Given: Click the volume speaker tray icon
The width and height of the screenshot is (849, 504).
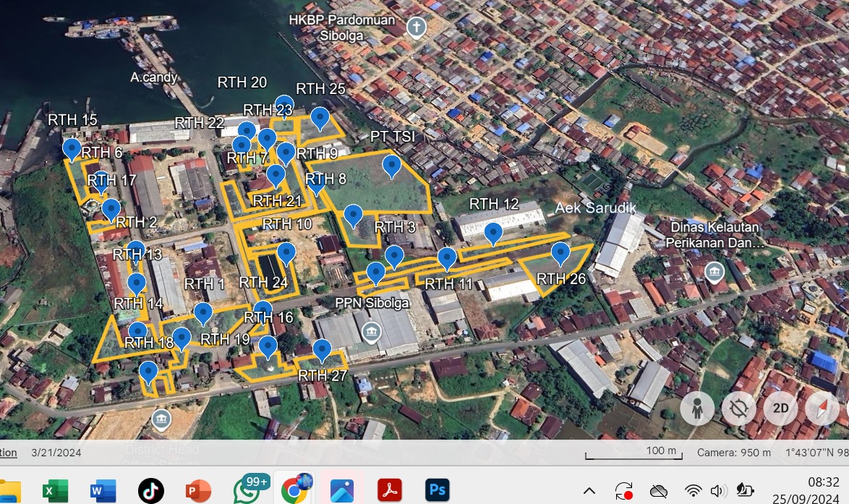Looking at the screenshot, I should click(718, 491).
